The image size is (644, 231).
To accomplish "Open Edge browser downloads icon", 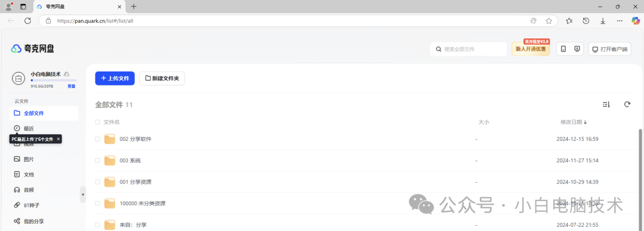I will 603,20.
